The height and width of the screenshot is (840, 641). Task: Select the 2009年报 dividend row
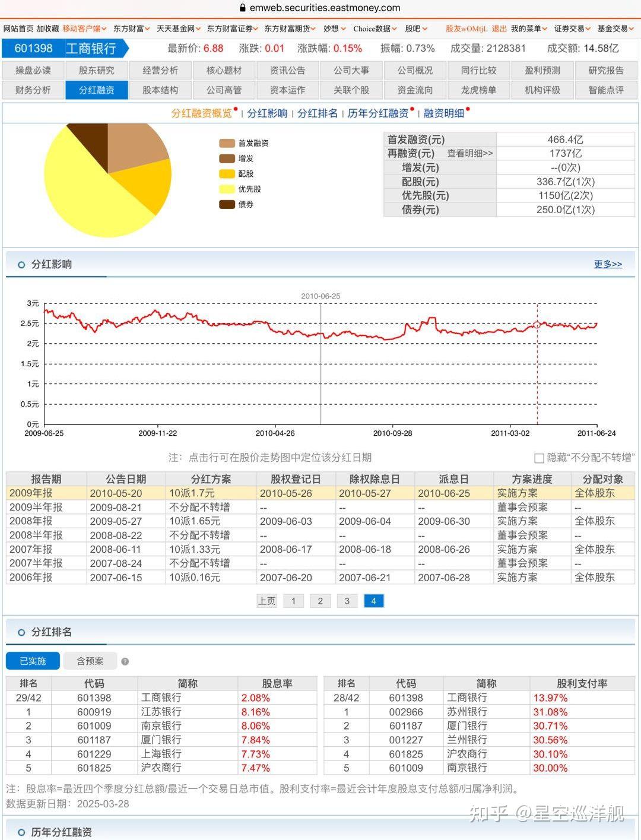click(x=320, y=493)
